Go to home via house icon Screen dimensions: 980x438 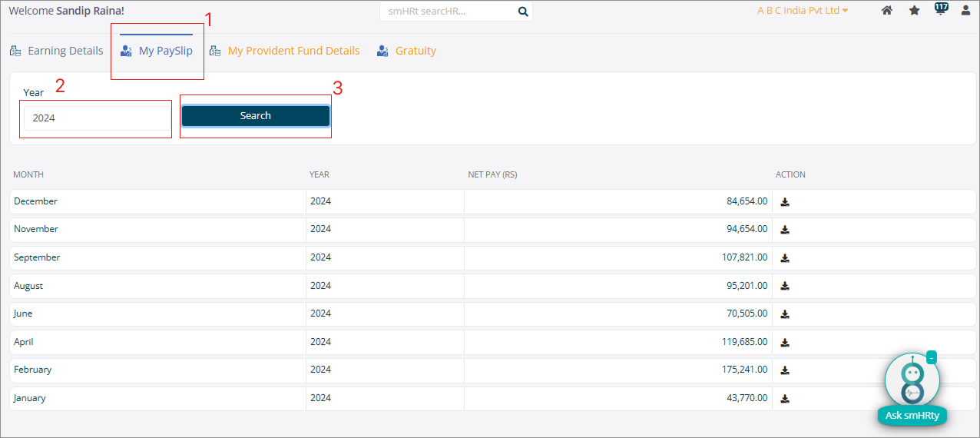[886, 11]
